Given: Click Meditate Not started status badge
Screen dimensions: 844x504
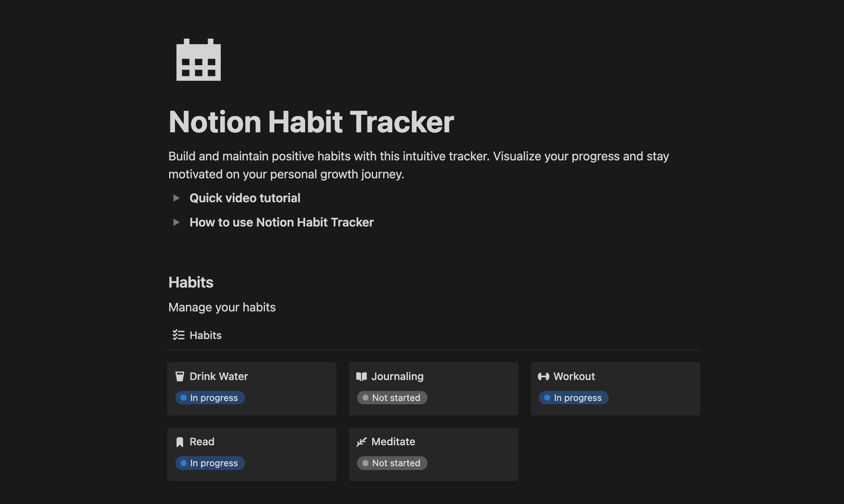Looking at the screenshot, I should point(392,463).
